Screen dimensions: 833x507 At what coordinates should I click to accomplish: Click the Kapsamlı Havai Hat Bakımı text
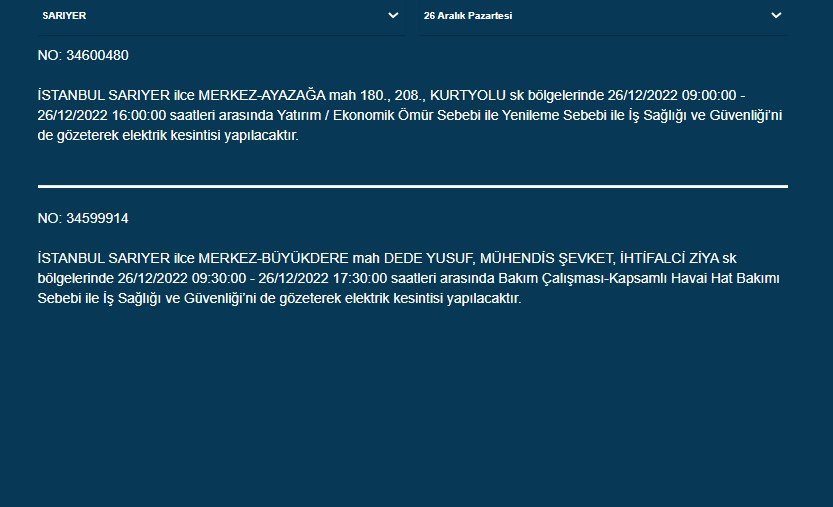[x=696, y=278]
